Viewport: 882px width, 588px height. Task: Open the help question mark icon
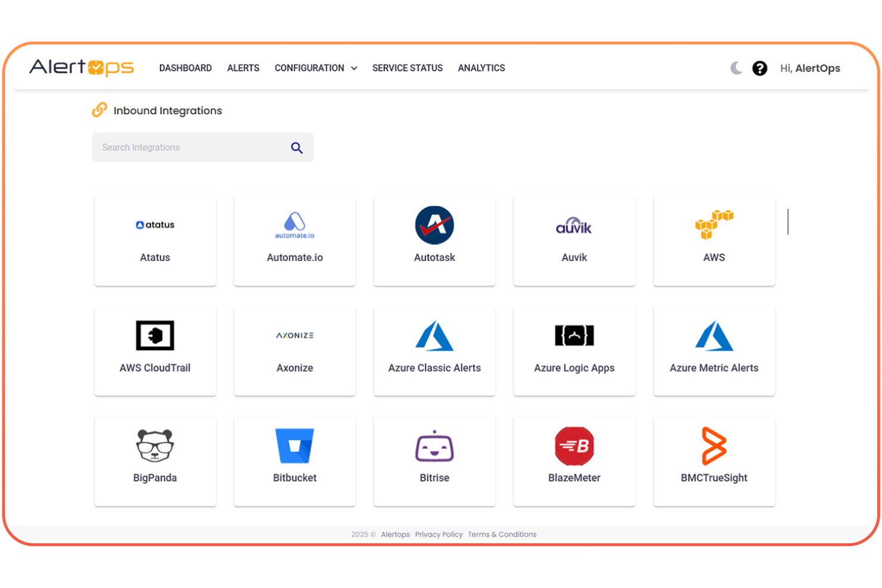pyautogui.click(x=759, y=68)
